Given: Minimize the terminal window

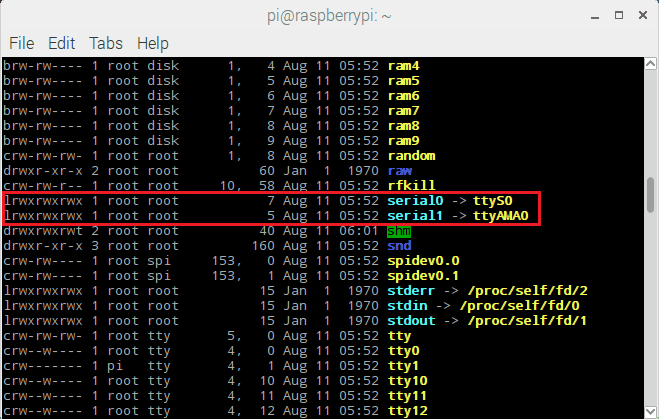Looking at the screenshot, I should [595, 16].
